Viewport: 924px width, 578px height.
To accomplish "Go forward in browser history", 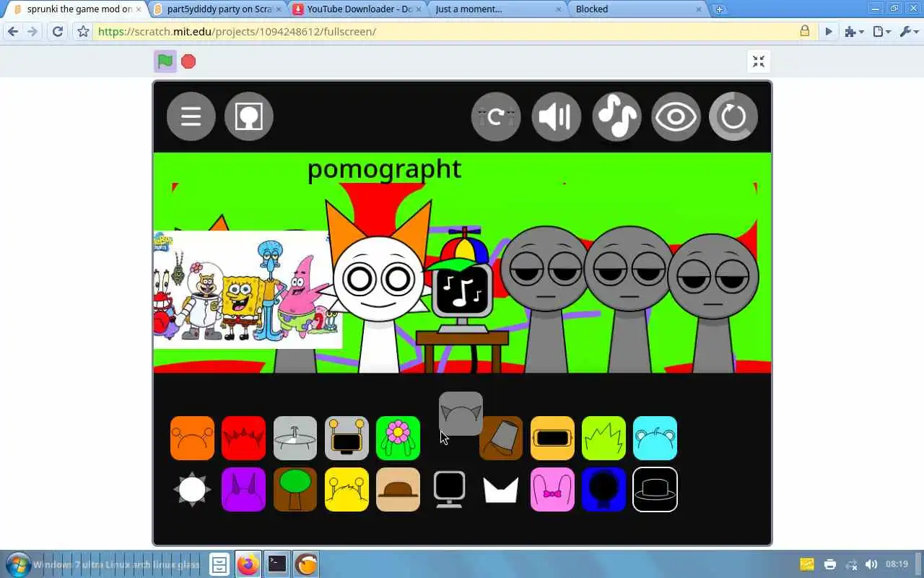I will tap(32, 32).
